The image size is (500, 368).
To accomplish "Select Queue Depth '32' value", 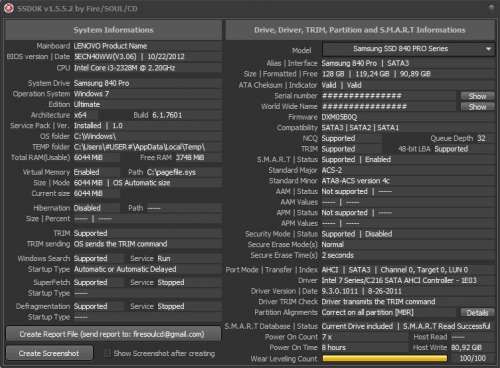I will coord(481,138).
